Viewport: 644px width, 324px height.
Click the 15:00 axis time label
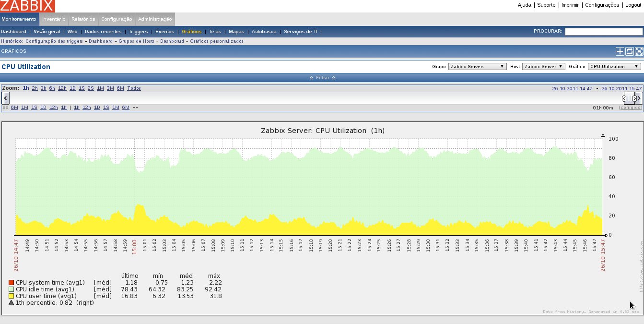point(135,248)
